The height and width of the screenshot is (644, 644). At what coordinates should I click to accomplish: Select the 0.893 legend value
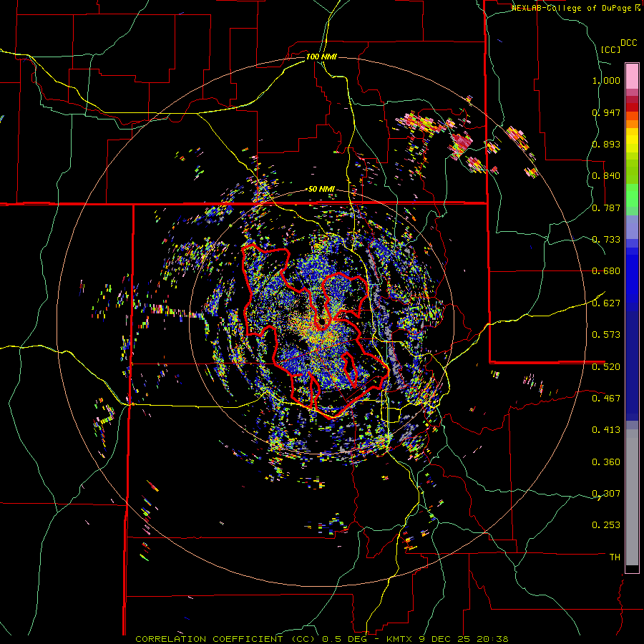click(606, 144)
